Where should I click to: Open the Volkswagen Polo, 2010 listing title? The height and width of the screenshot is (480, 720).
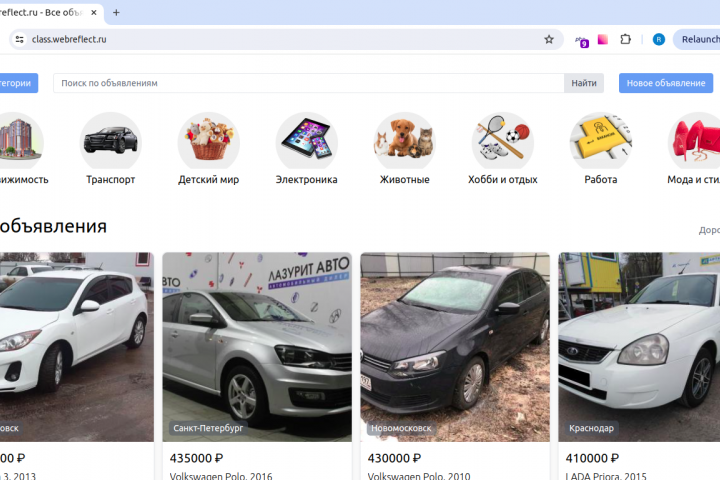(419, 475)
